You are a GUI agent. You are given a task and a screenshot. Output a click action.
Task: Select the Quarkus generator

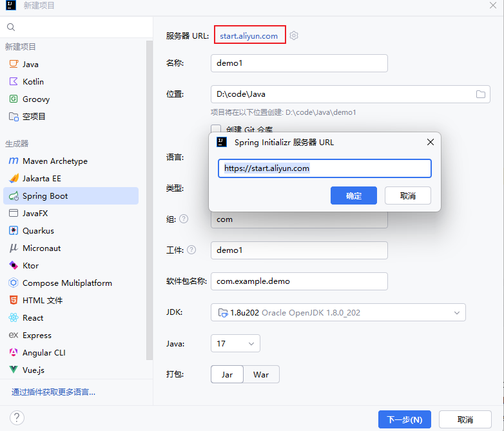pos(71,230)
